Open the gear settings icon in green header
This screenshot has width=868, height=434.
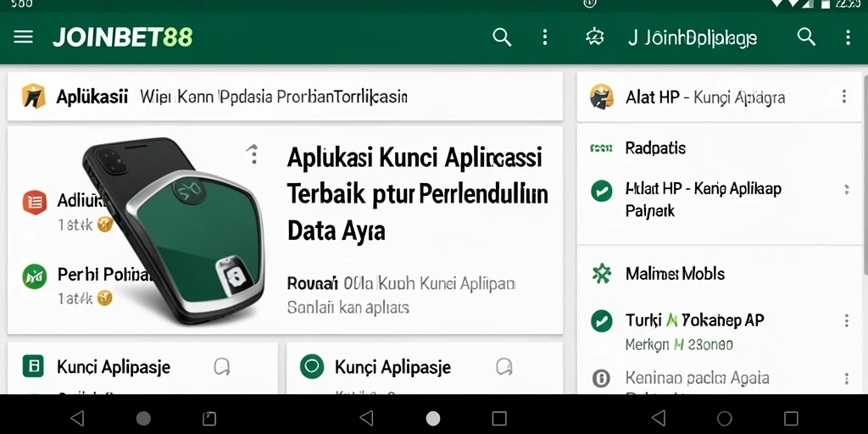[x=594, y=37]
